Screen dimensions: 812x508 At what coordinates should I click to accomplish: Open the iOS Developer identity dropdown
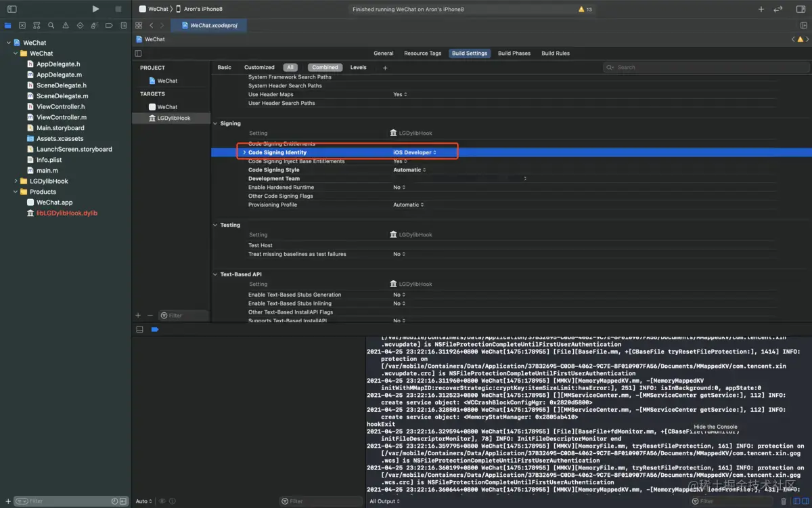click(414, 152)
